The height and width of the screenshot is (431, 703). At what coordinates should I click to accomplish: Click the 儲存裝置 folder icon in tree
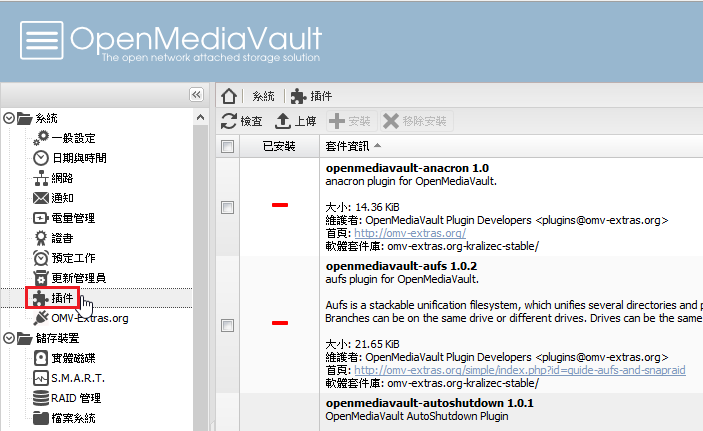click(x=25, y=338)
